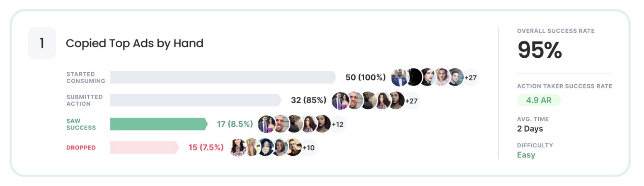Select the glasses-wearing bearded man avatar in Dropped row
The width and height of the screenshot is (644, 186).
pos(293,147)
